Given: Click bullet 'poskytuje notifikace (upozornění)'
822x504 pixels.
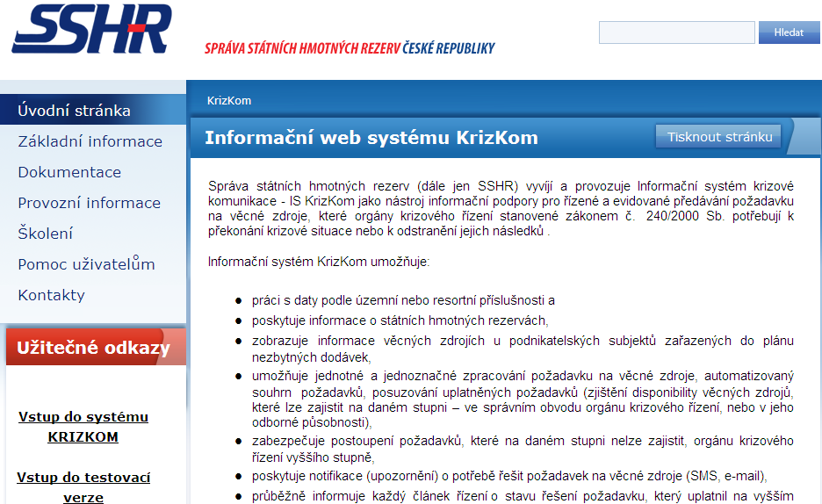Looking at the screenshot, I should [509, 476].
